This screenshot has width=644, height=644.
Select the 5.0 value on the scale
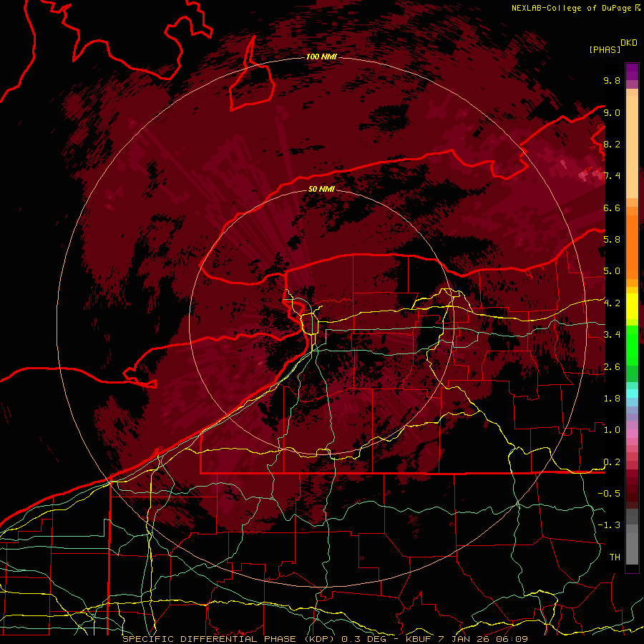pos(612,271)
